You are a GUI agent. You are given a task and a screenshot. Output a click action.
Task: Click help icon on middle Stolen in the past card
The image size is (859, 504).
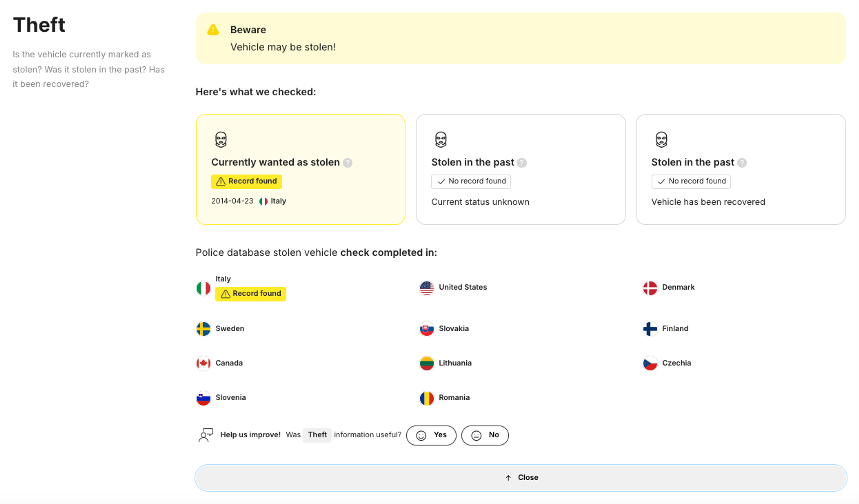pos(521,163)
